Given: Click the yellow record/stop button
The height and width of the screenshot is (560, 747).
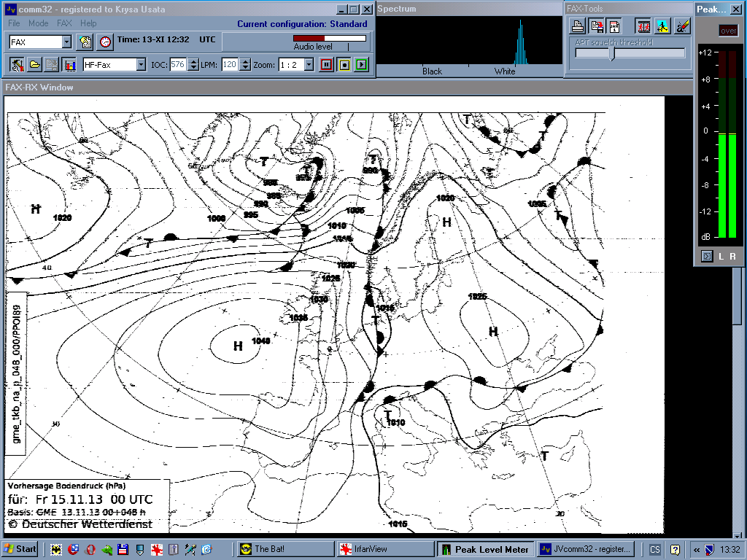Looking at the screenshot, I should 344,64.
